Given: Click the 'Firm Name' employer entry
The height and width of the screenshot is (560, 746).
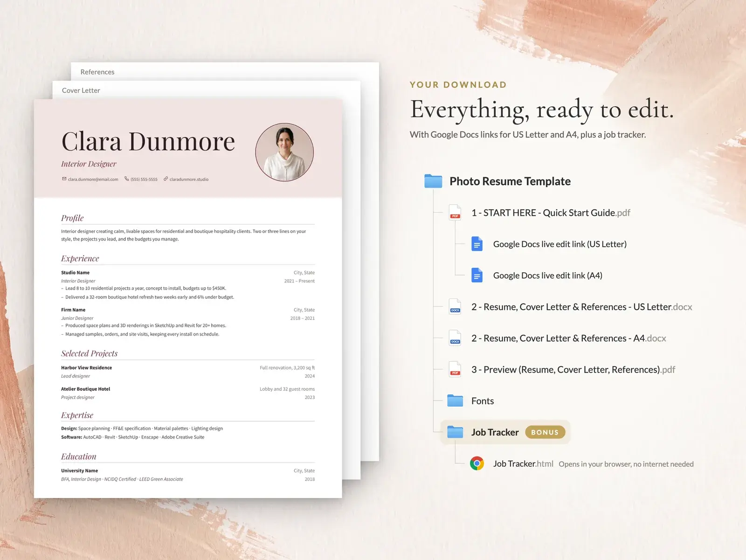Looking at the screenshot, I should [x=73, y=310].
